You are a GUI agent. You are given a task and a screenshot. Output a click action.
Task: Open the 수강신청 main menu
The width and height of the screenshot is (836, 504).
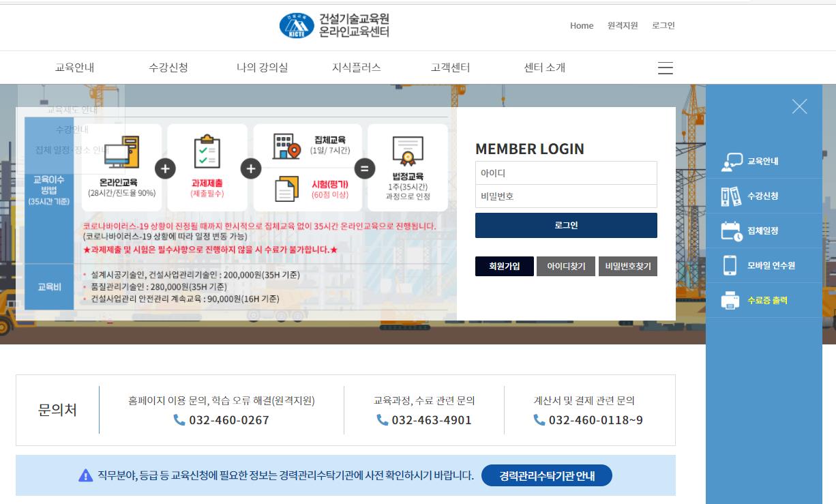[x=168, y=68]
